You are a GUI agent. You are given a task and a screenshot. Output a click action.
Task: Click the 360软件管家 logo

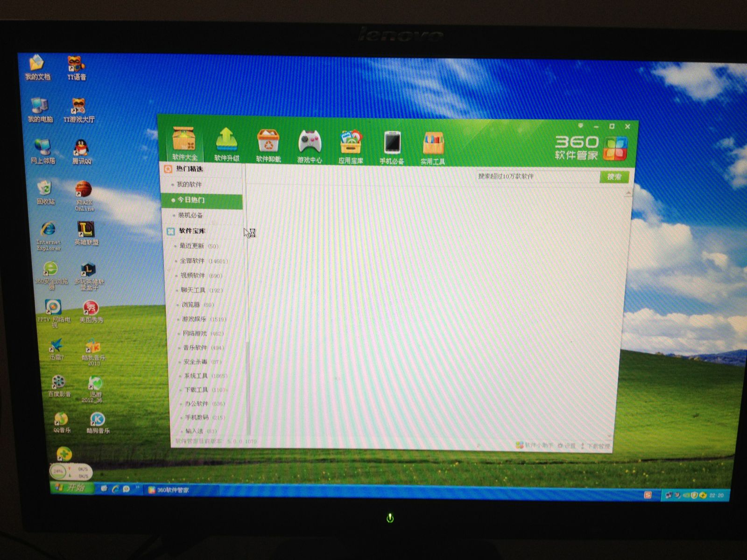(x=591, y=148)
